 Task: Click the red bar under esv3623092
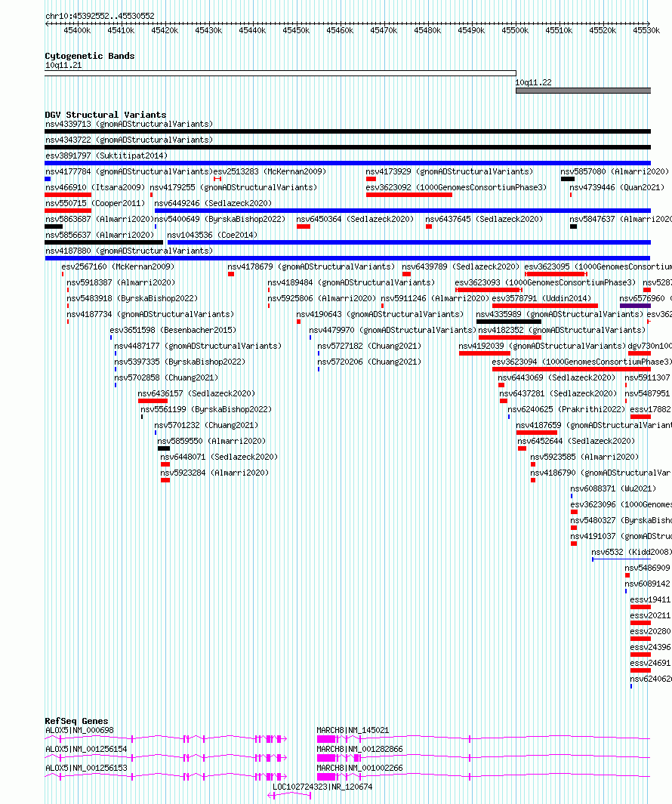[x=408, y=195]
